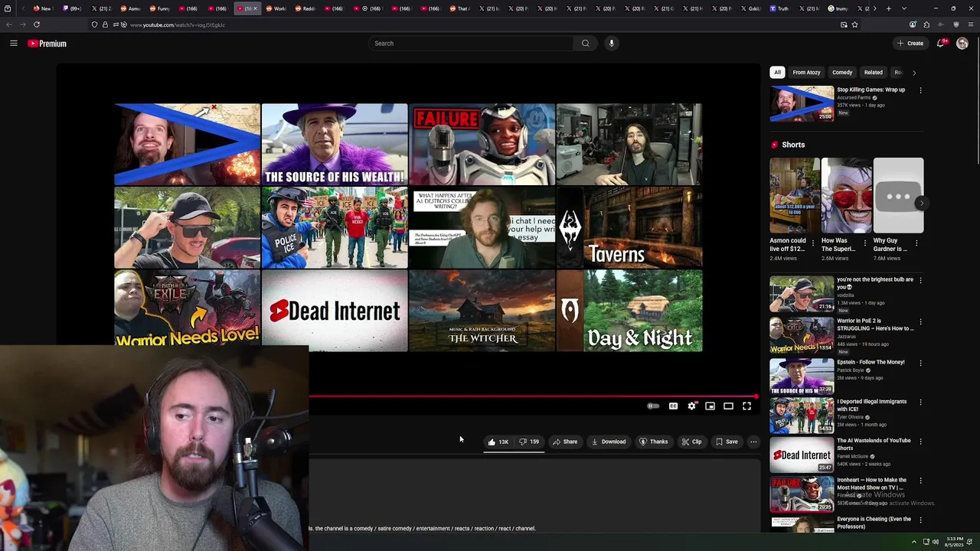Select the Comedy filter chip
The image size is (980, 551).
[842, 73]
